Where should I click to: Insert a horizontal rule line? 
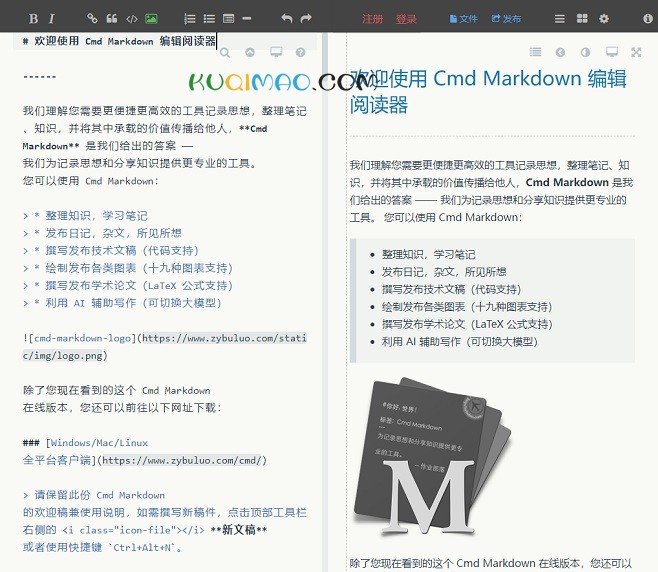click(247, 18)
